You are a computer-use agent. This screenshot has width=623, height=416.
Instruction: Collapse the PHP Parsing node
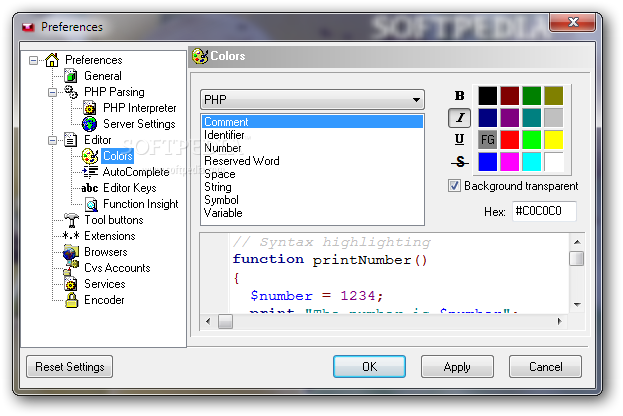[x=52, y=93]
